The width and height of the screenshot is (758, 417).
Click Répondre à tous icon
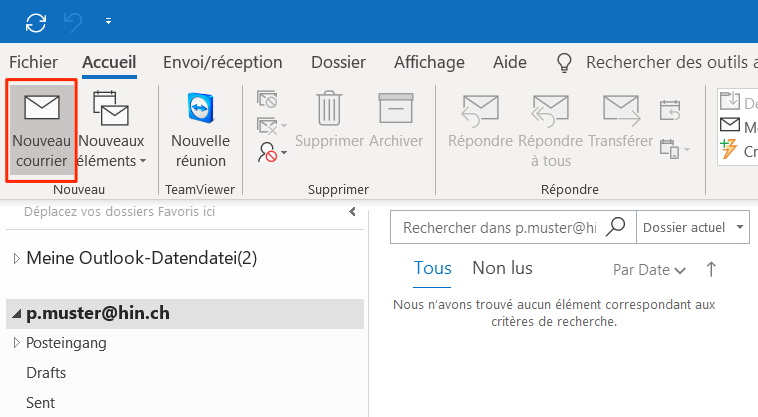pyautogui.click(x=551, y=111)
